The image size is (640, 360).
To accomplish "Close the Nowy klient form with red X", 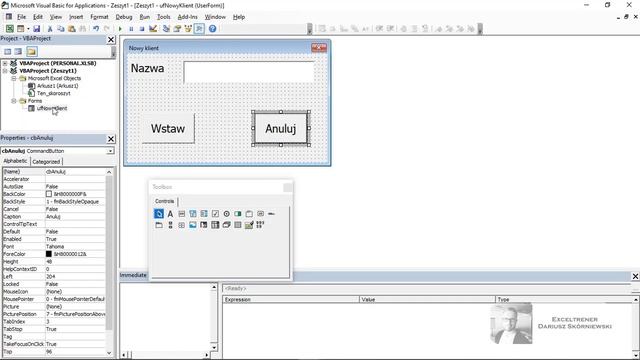I will (x=319, y=48).
